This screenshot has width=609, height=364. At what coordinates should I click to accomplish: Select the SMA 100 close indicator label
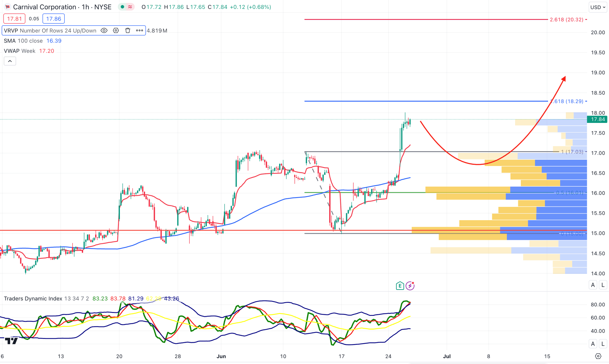[x=23, y=41]
